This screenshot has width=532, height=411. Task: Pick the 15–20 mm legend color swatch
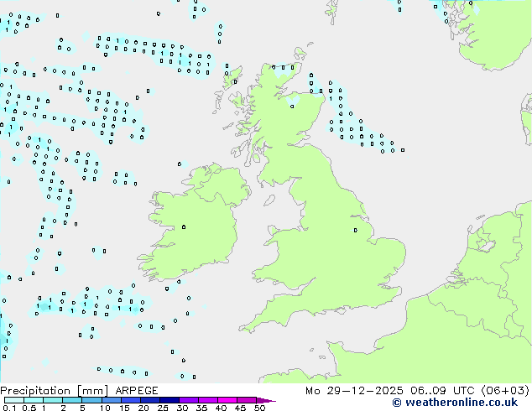pyautogui.click(x=131, y=400)
